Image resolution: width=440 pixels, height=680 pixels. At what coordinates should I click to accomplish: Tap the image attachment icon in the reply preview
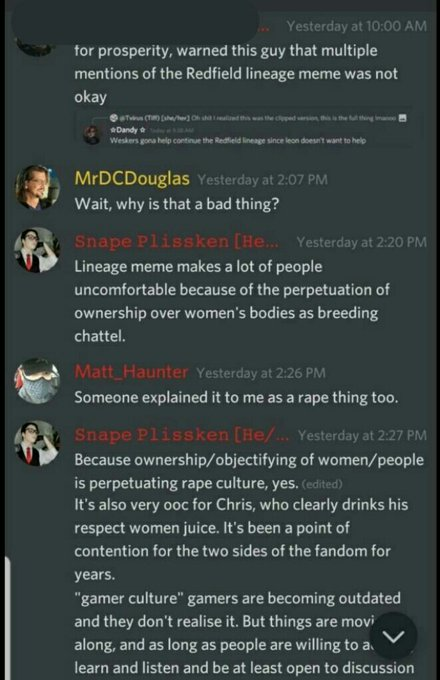coord(402,118)
